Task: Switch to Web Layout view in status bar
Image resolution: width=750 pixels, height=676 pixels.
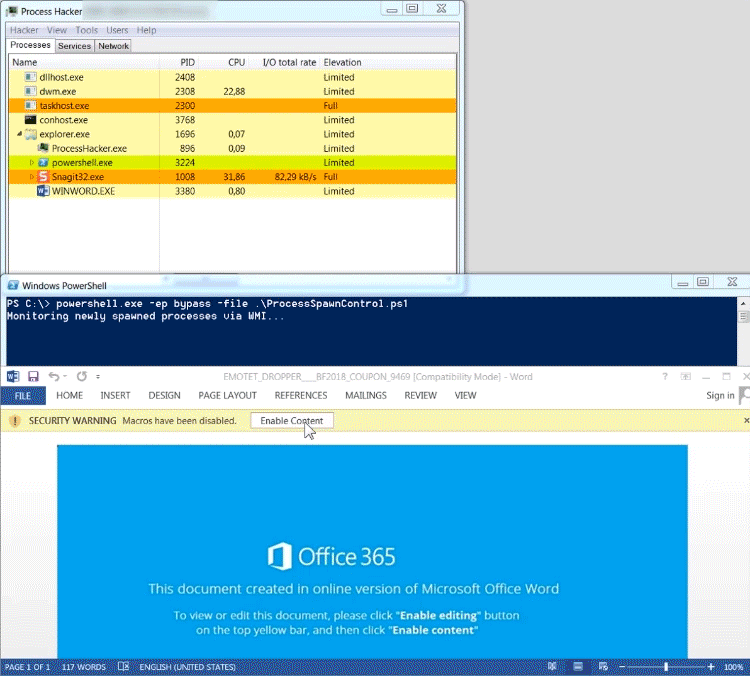Action: [x=603, y=666]
